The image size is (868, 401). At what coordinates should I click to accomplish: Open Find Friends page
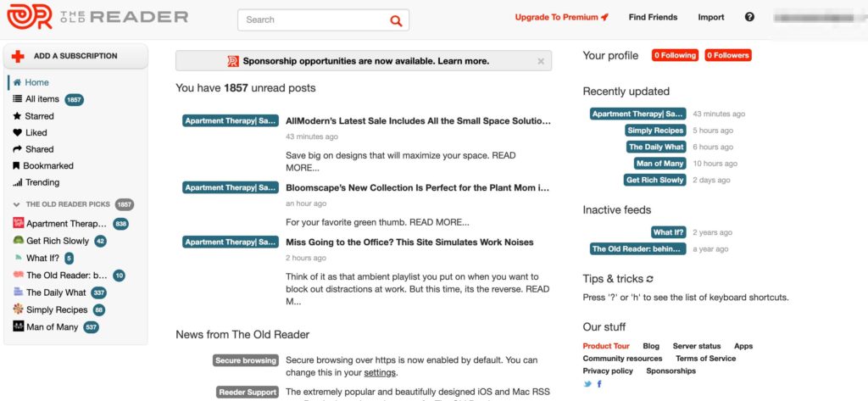pyautogui.click(x=653, y=17)
